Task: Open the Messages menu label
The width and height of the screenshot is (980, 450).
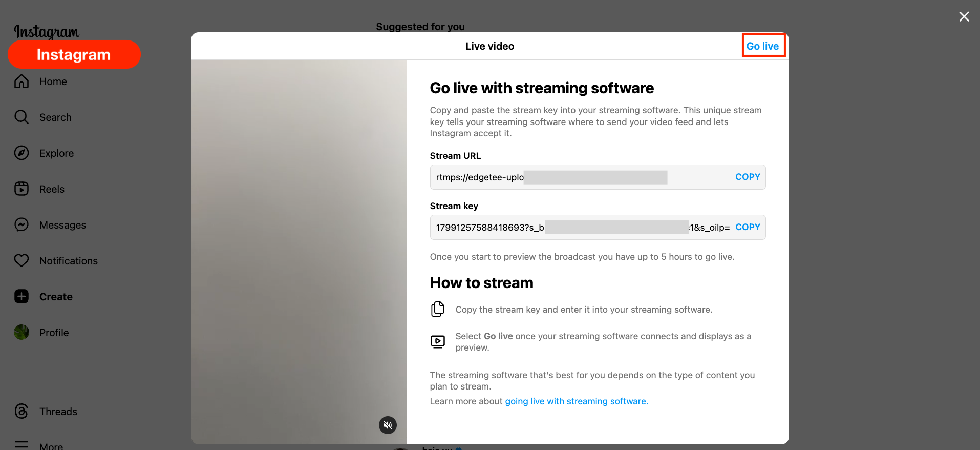Action: pyautogui.click(x=62, y=225)
